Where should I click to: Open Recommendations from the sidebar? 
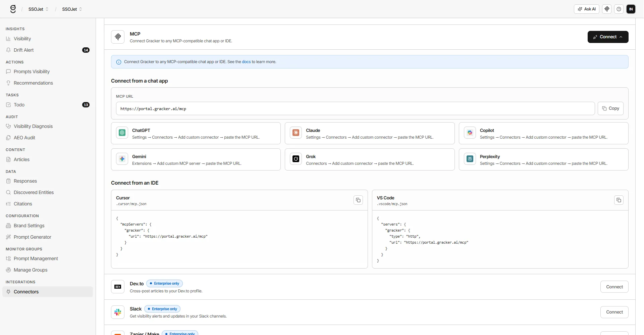(x=48, y=83)
